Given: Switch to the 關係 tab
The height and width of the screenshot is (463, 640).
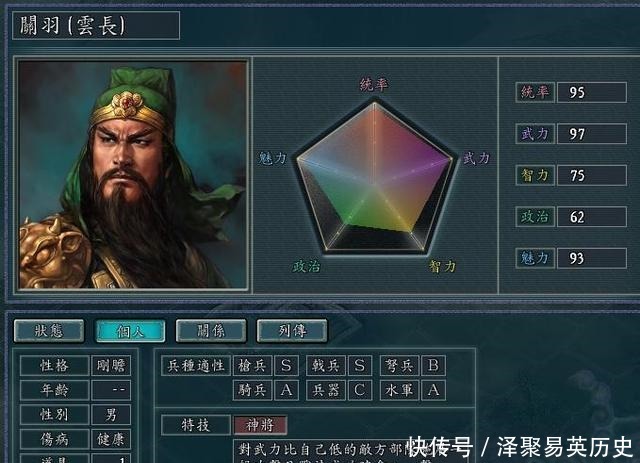Looking at the screenshot, I should (211, 331).
